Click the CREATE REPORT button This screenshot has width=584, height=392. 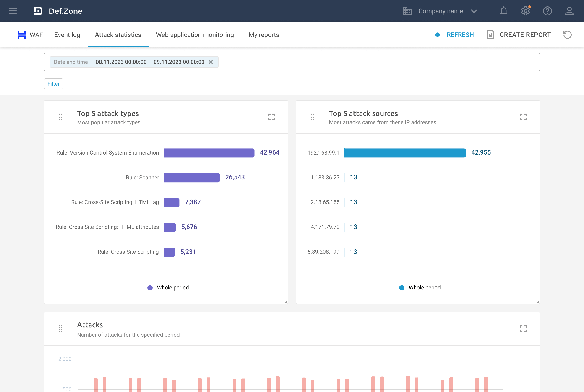coord(519,35)
